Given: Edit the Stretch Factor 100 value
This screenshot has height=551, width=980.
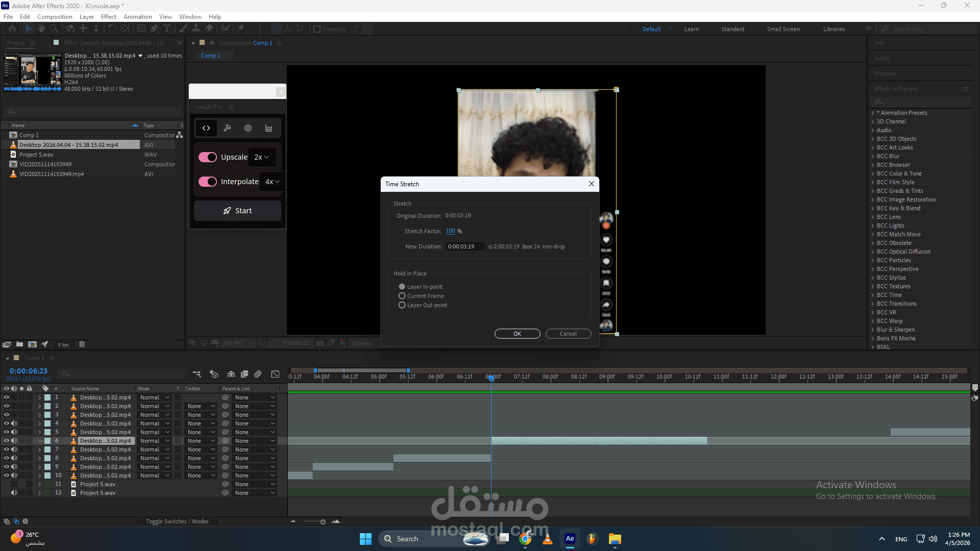Looking at the screenshot, I should pyautogui.click(x=450, y=231).
